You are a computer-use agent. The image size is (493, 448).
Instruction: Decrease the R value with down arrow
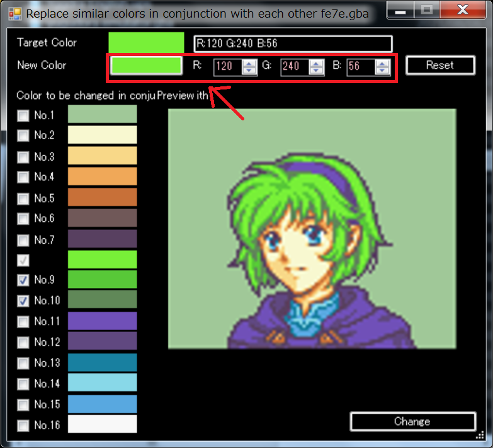(249, 70)
